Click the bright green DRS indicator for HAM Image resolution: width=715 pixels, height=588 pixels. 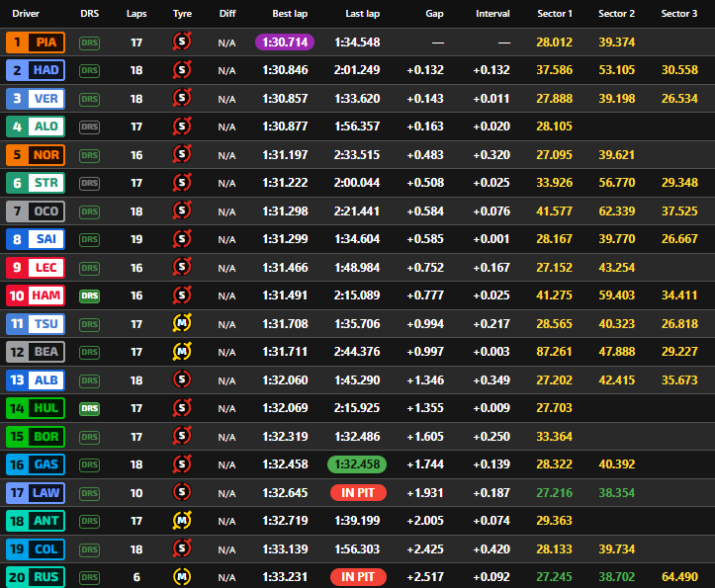(90, 295)
